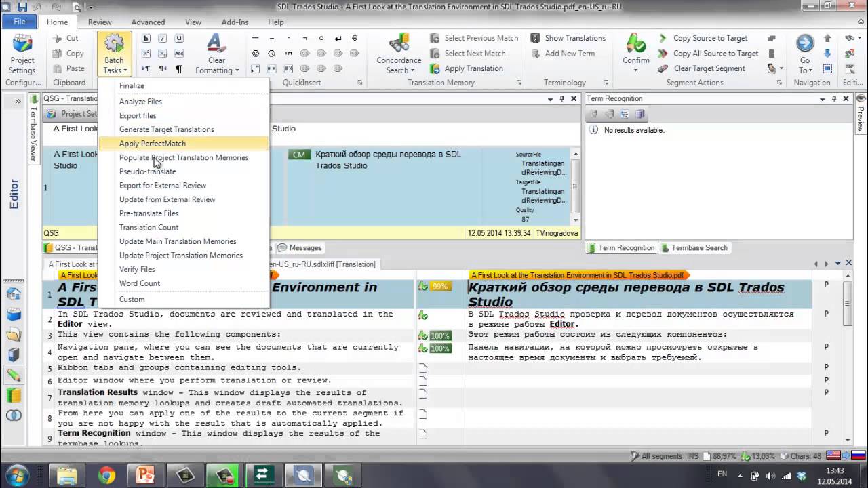Expand Translation Memory group dialog launcher
The image size is (868, 488).
click(x=519, y=83)
